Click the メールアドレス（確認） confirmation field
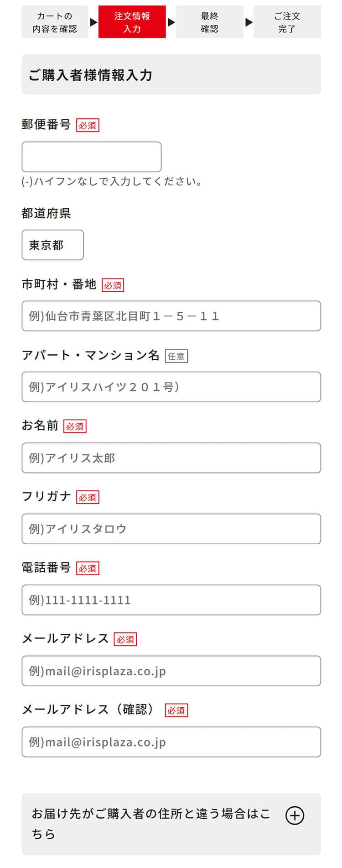This screenshot has width=342, height=868. (x=171, y=742)
